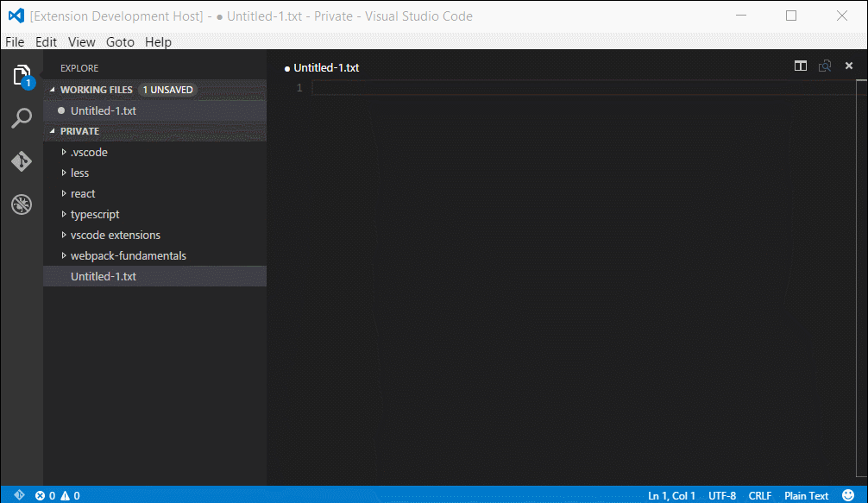Open the Goto menu
868x503 pixels.
point(120,41)
